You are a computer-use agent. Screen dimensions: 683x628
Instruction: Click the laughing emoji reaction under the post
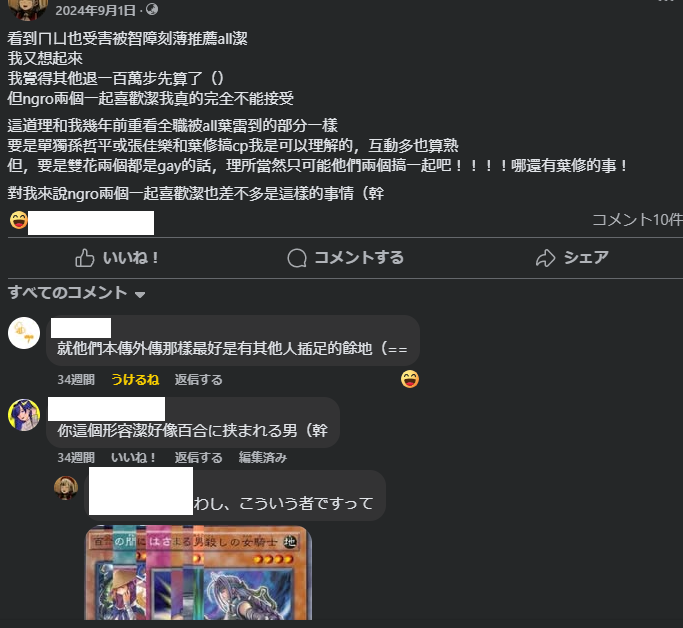[19, 220]
